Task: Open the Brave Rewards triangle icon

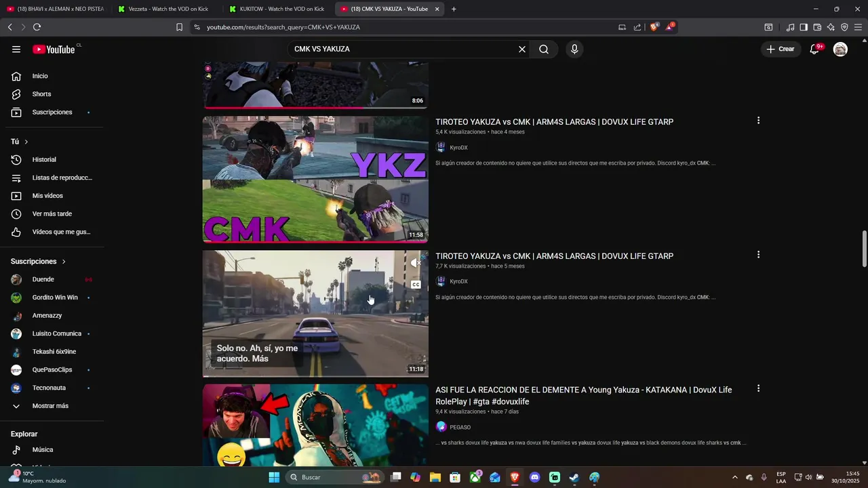Action: pyautogui.click(x=670, y=27)
